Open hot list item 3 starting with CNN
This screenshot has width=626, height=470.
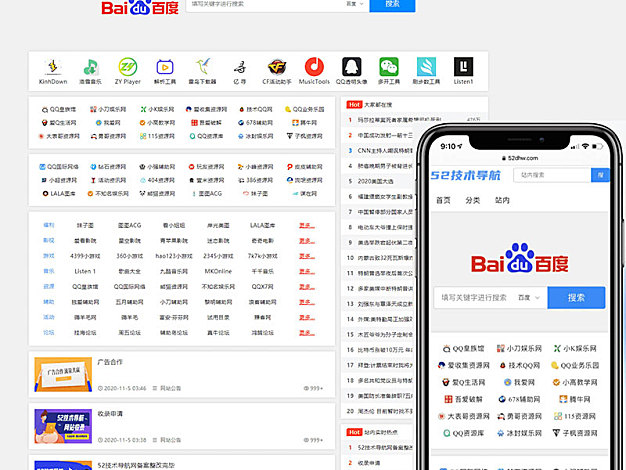tap(384, 151)
